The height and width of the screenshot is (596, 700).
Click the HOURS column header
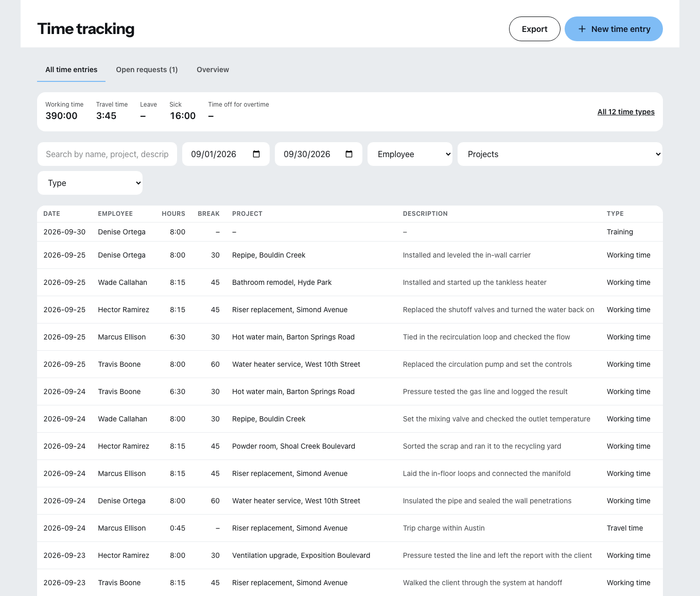pyautogui.click(x=173, y=214)
